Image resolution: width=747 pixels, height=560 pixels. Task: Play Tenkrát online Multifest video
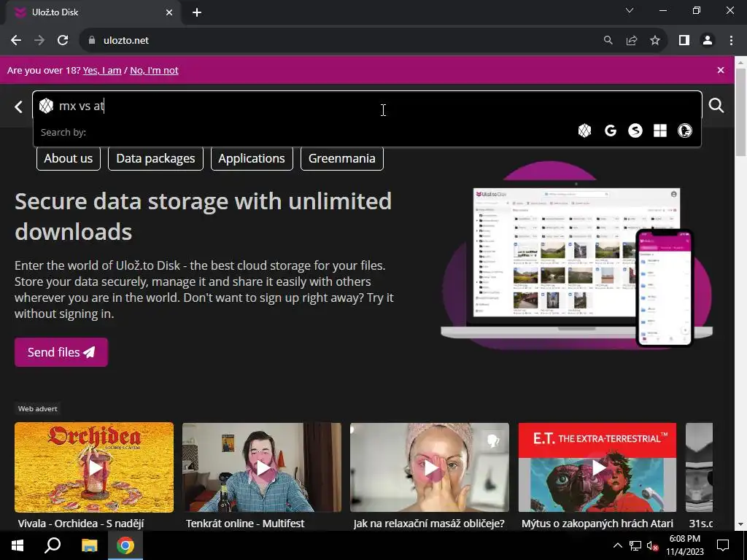262,467
